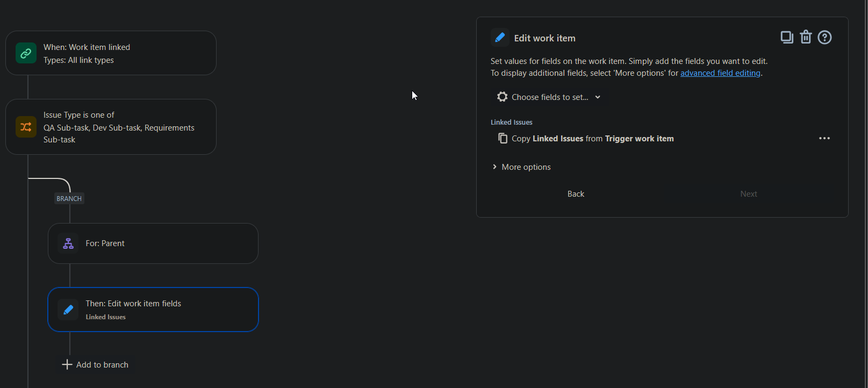Click the Back button
The image size is (868, 388).
pos(576,194)
